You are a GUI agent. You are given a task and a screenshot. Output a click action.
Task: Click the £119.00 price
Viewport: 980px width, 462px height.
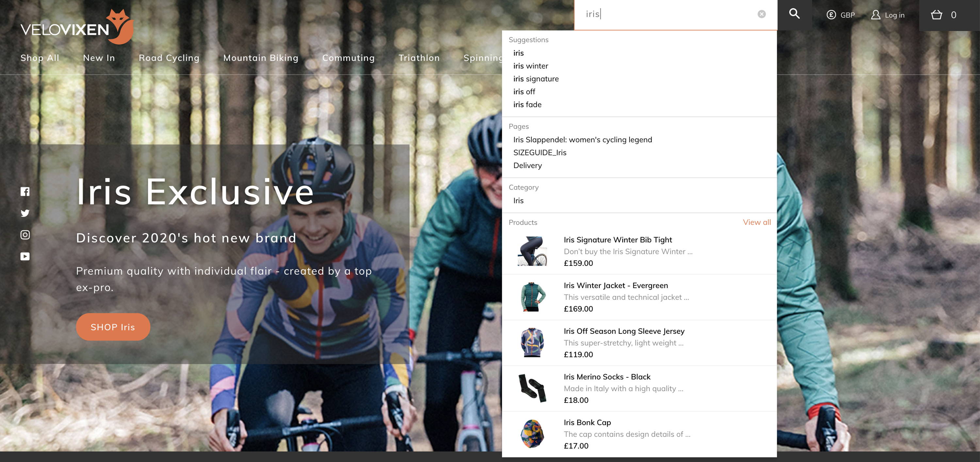pyautogui.click(x=578, y=355)
